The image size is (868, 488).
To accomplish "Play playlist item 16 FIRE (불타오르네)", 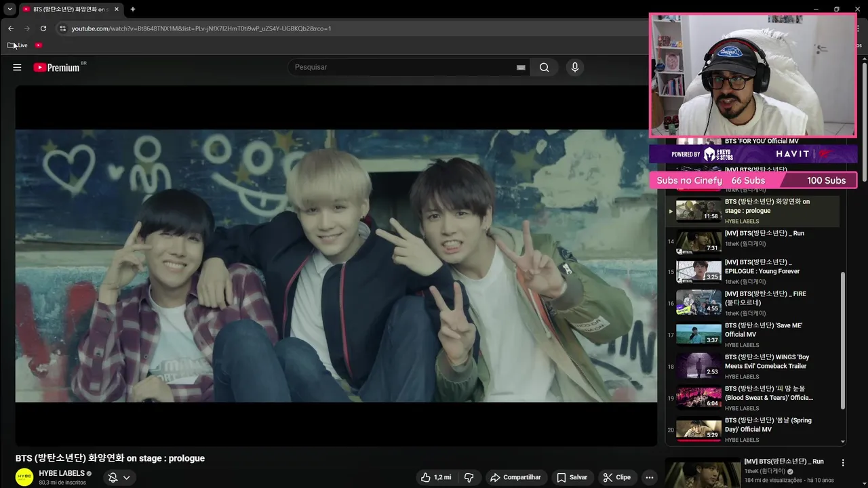I will pos(753,303).
